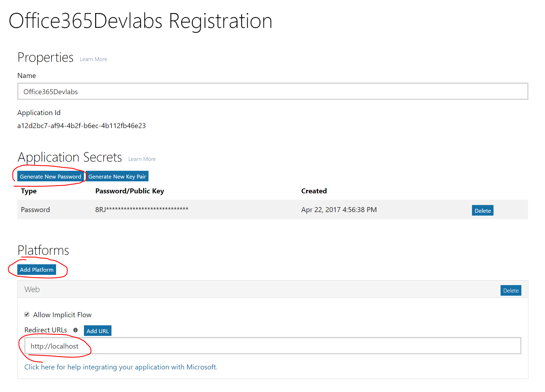Click the Password/Public Key column header
The image size is (545, 392).
click(x=129, y=191)
